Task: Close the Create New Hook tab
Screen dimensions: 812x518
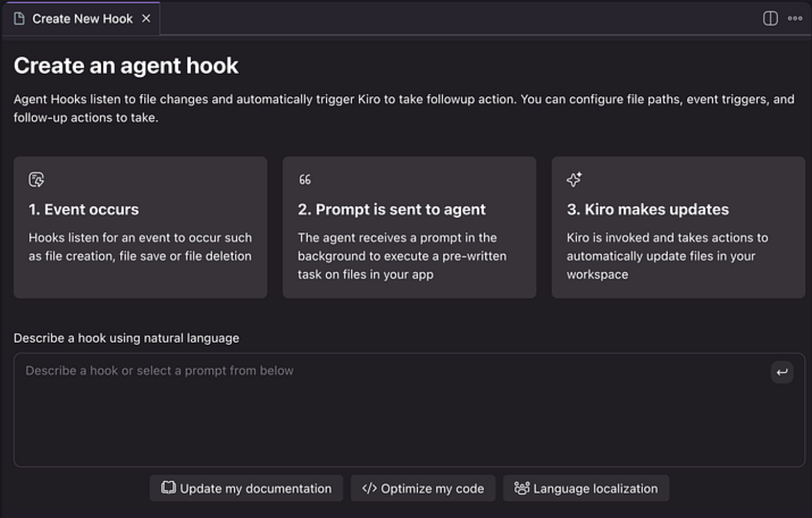Action: tap(146, 19)
